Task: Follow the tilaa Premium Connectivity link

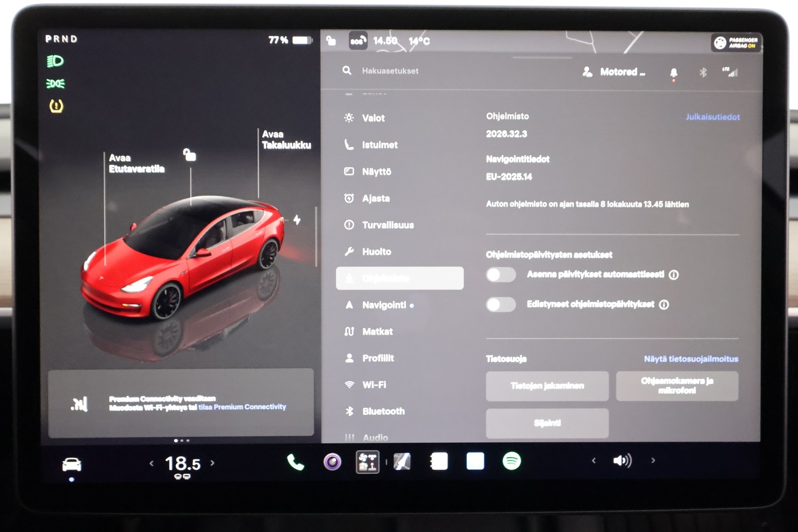Action: (242, 407)
